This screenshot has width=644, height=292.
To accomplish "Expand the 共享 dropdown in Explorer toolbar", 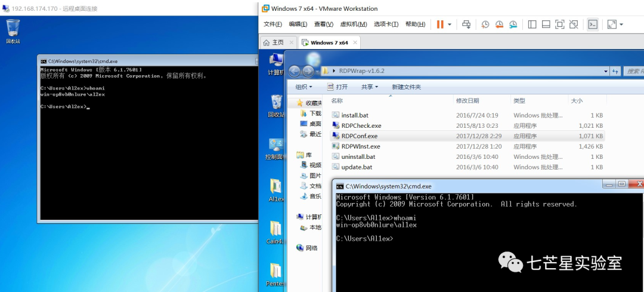I will point(370,87).
